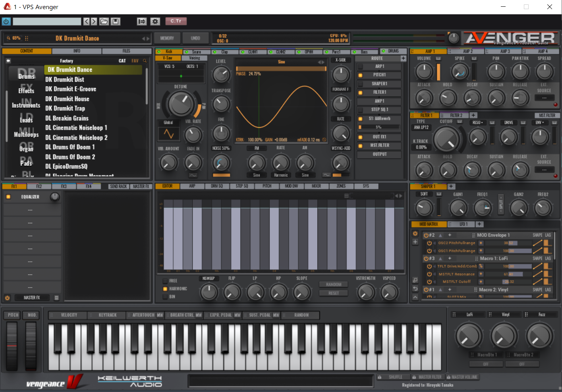Add a shaper with plus beside SHAPER 1
The width and height of the screenshot is (562, 392).
point(451,186)
